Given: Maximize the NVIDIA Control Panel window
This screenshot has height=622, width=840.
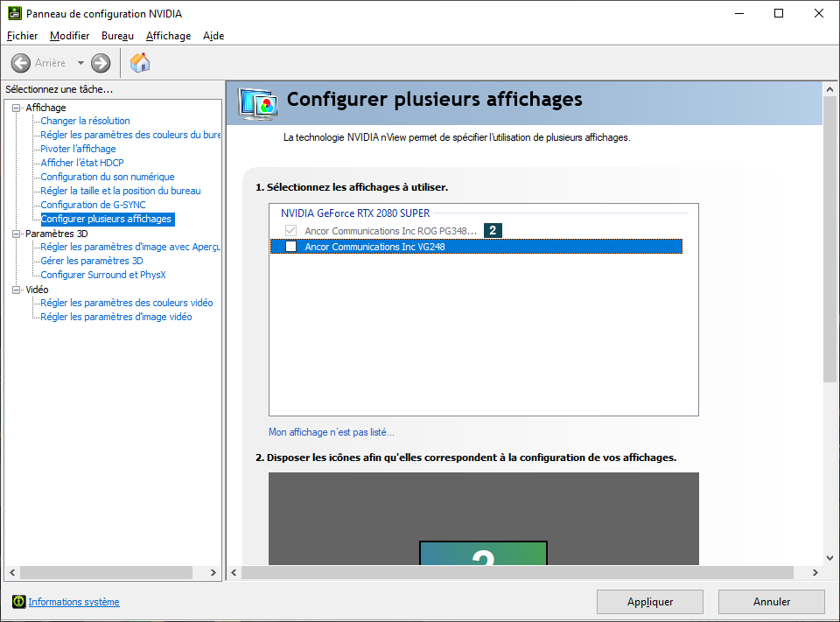Looking at the screenshot, I should click(779, 13).
